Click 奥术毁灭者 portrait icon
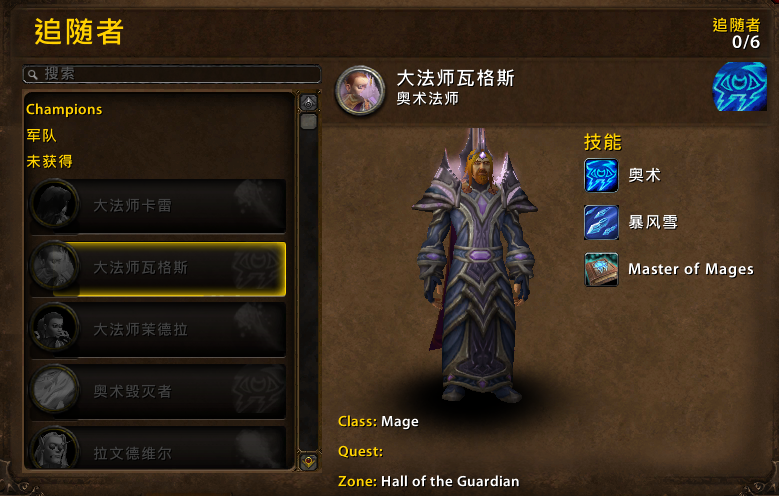This screenshot has height=496, width=779. tap(54, 391)
